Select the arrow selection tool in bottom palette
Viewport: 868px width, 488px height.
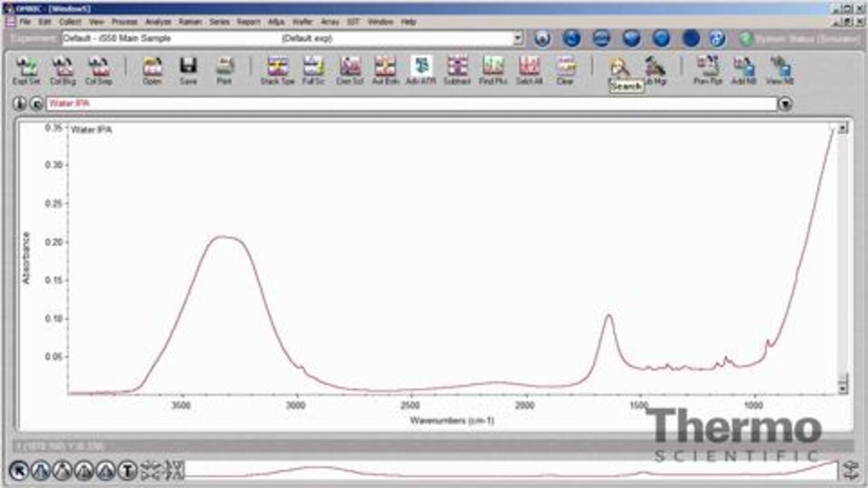(x=19, y=470)
